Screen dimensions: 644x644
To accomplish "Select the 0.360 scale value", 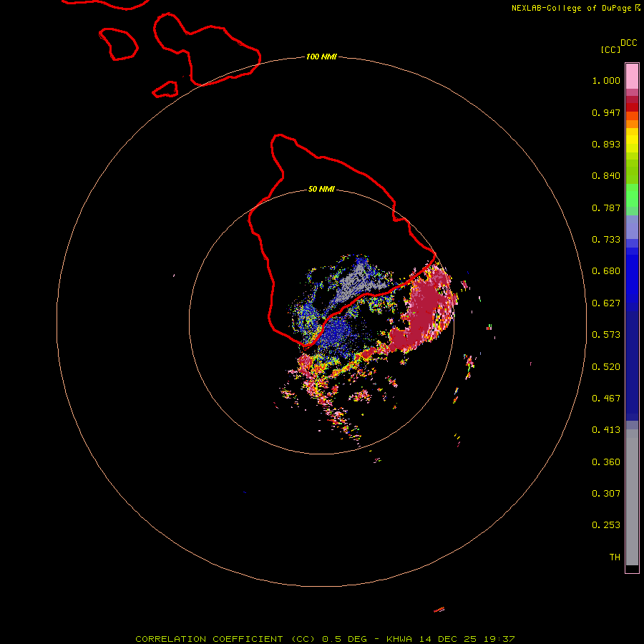I will tap(606, 462).
